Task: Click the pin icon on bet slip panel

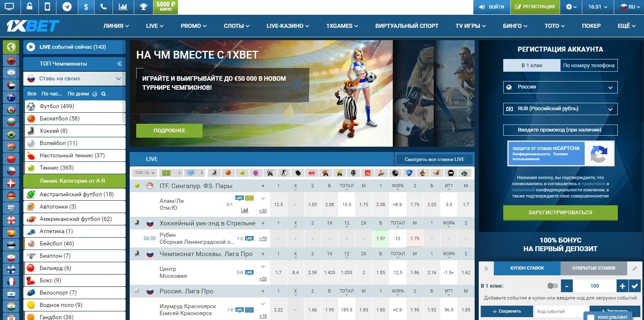Action: click(635, 268)
